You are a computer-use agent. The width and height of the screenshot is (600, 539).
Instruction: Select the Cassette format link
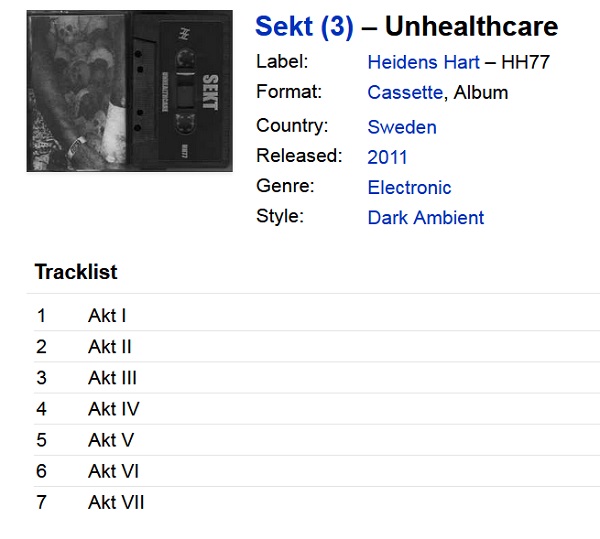(405, 93)
